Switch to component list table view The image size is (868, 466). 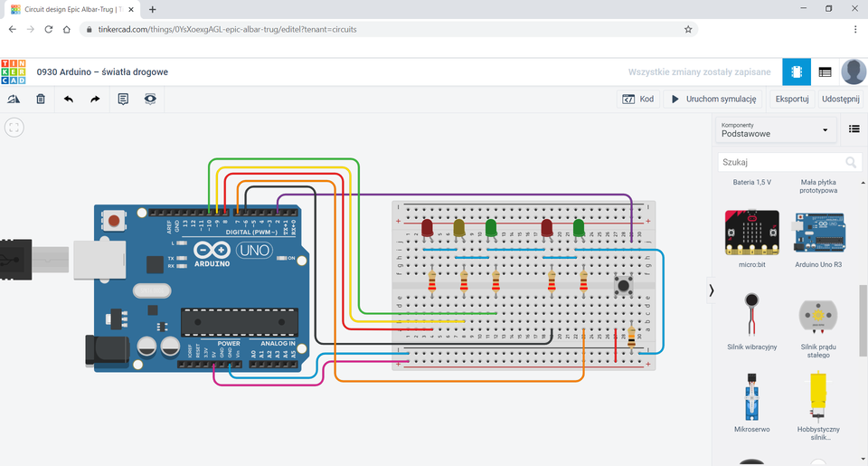[825, 72]
